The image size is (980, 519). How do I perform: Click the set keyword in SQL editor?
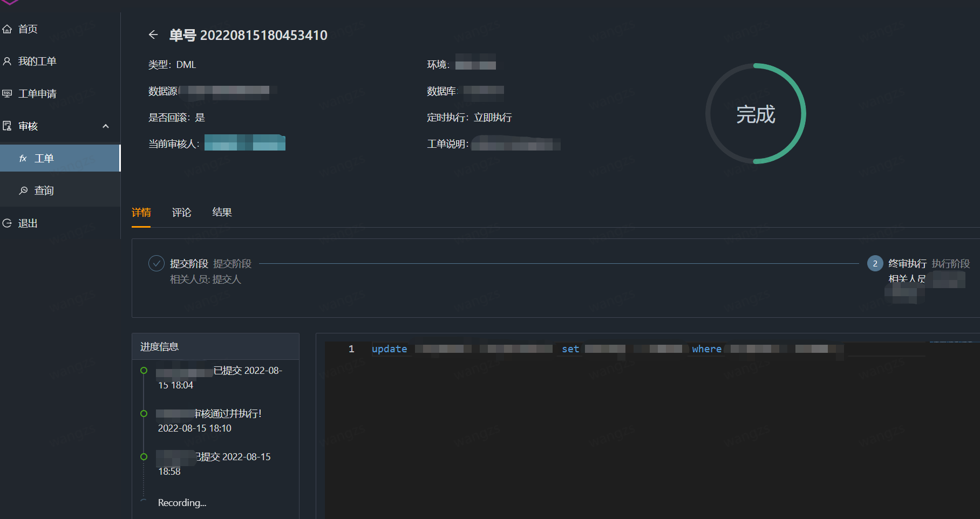(570, 349)
